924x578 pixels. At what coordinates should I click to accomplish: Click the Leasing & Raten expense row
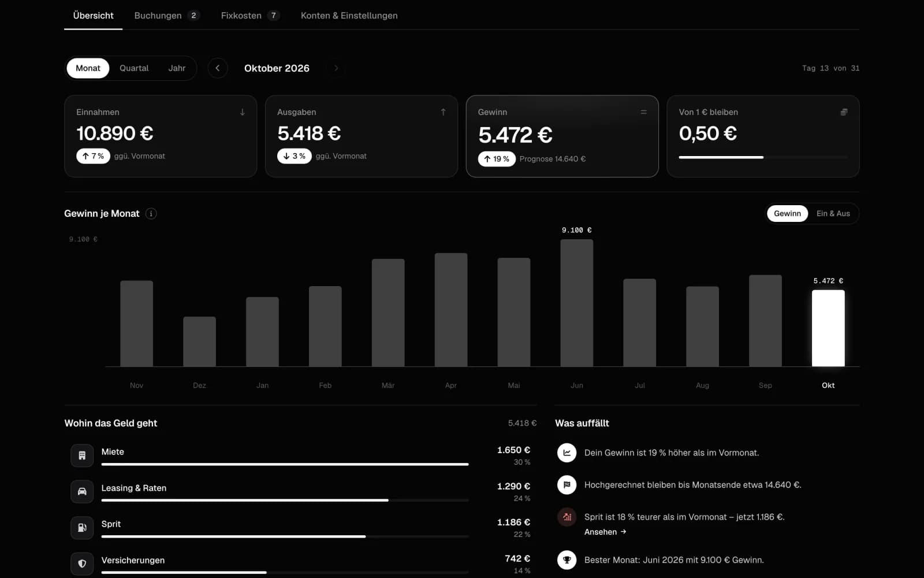tap(300, 492)
